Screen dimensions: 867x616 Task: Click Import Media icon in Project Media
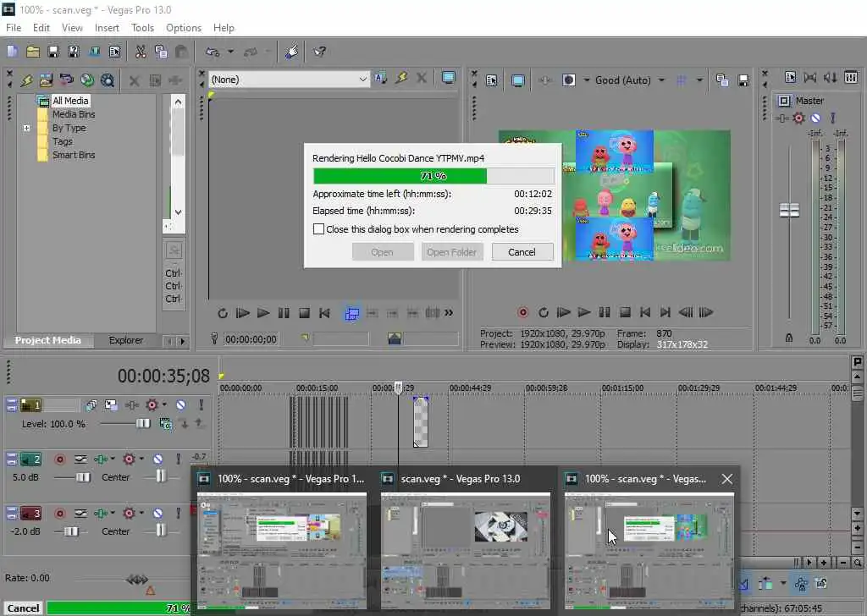[x=46, y=80]
